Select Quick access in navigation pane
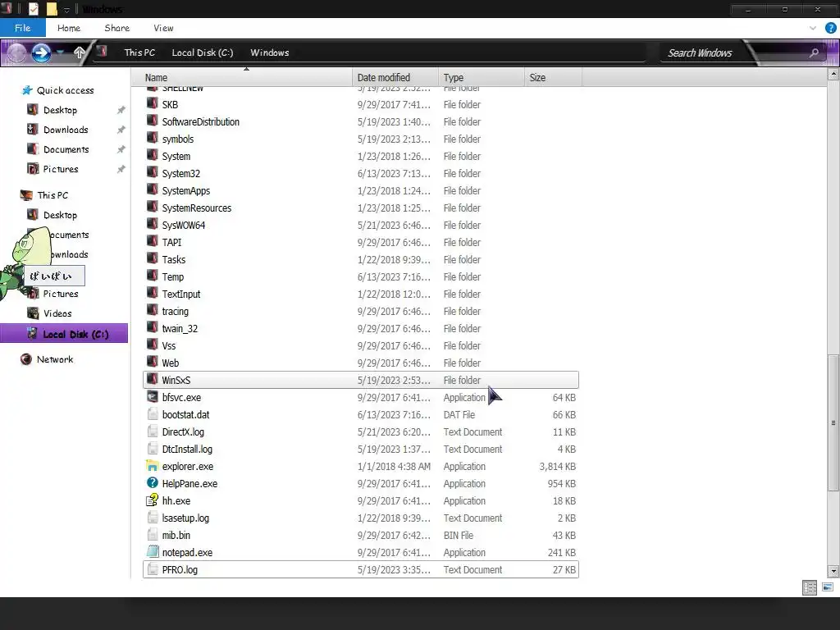The image size is (840, 630). coord(58,90)
